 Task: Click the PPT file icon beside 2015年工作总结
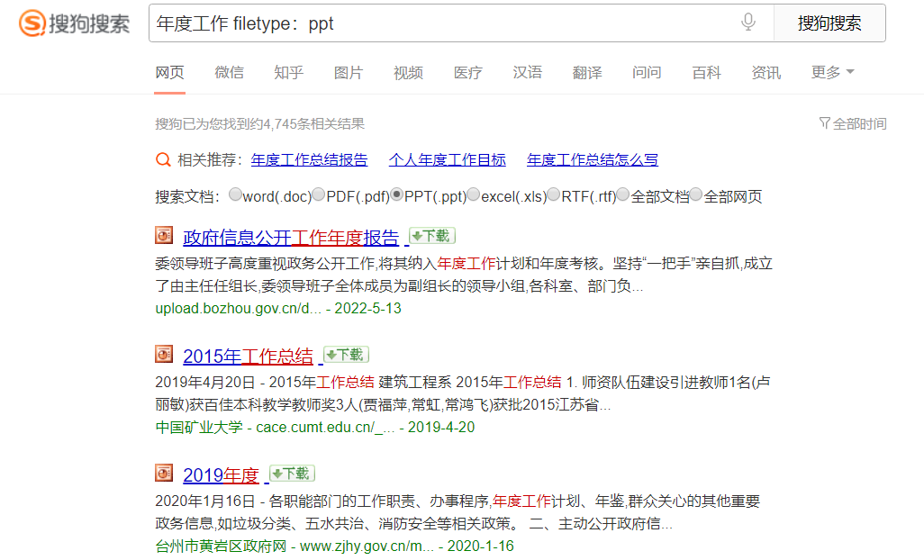(x=163, y=355)
